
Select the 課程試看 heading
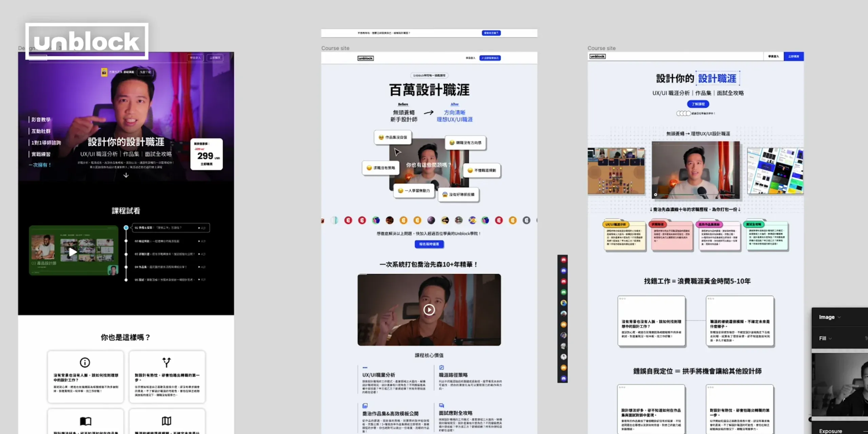[126, 211]
